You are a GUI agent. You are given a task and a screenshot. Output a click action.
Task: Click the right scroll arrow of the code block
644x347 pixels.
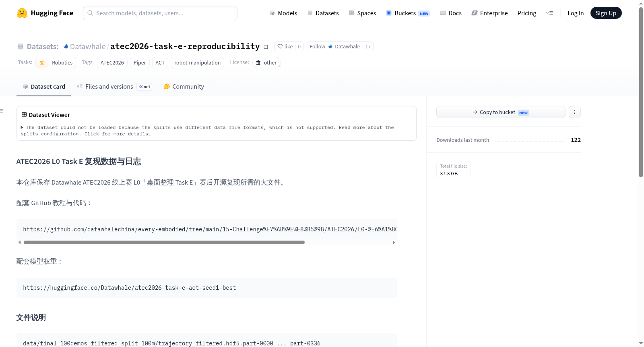point(394,242)
